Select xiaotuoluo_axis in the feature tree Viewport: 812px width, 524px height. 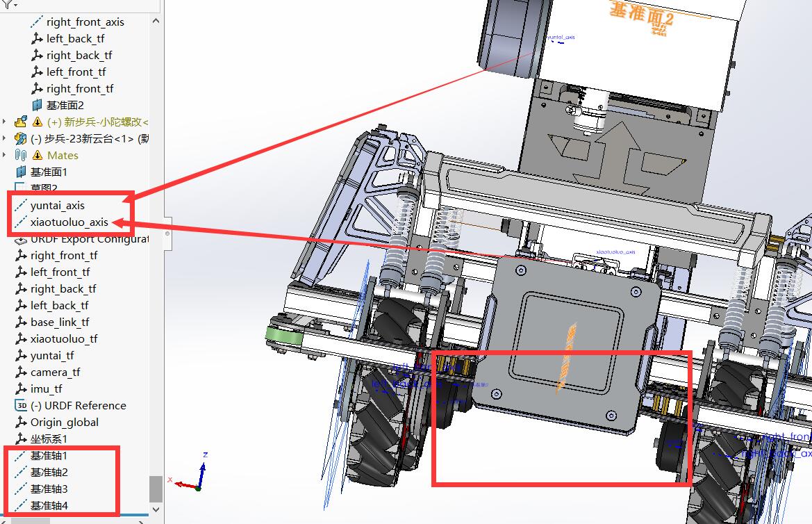[x=69, y=222]
